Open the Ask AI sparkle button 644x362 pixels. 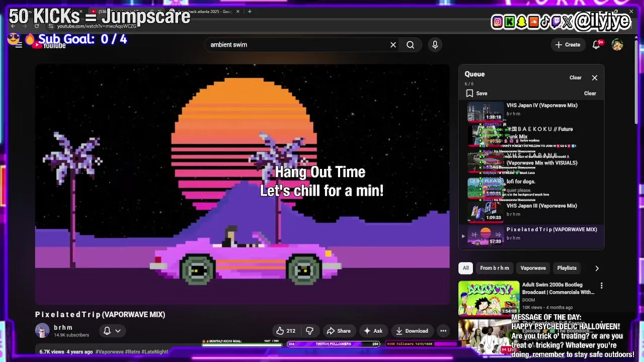pyautogui.click(x=373, y=331)
